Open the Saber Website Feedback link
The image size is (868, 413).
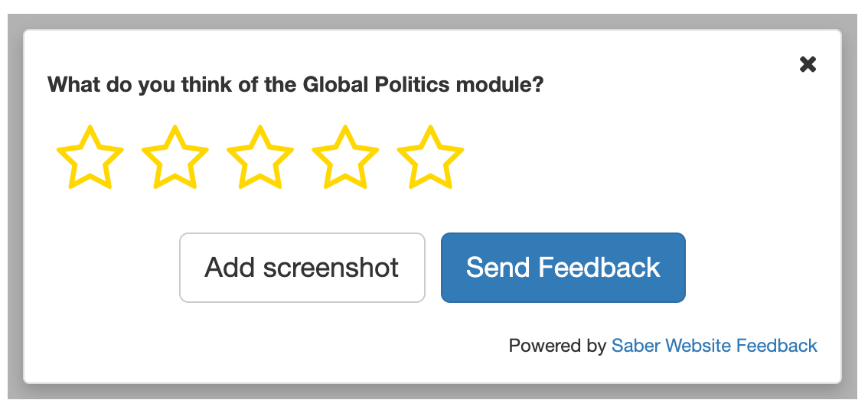714,346
